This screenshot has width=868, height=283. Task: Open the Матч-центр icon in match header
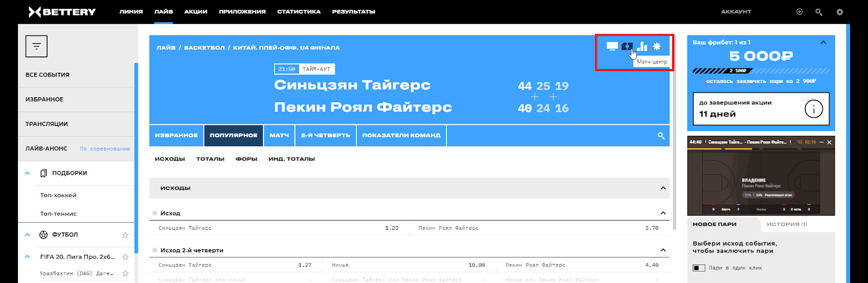click(627, 47)
